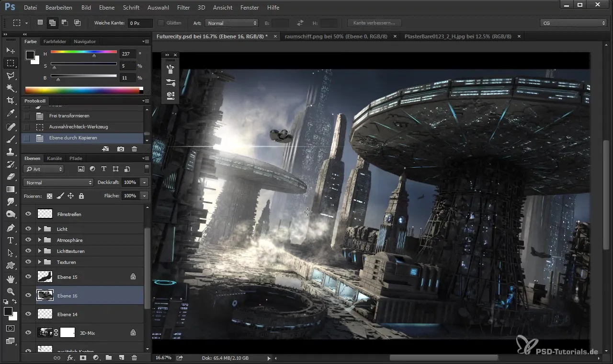Switch to the Pfade tab
Screen dimensions: 613x364
(x=76, y=158)
